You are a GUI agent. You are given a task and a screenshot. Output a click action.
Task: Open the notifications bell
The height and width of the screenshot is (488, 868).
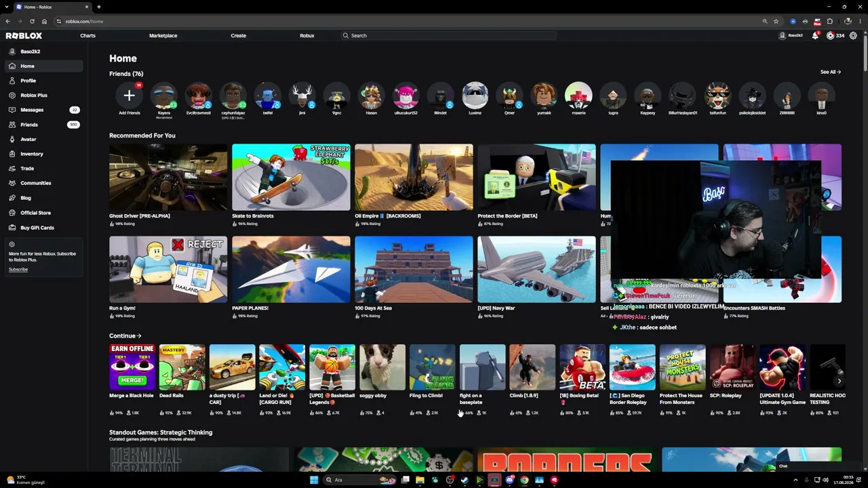pyautogui.click(x=815, y=36)
